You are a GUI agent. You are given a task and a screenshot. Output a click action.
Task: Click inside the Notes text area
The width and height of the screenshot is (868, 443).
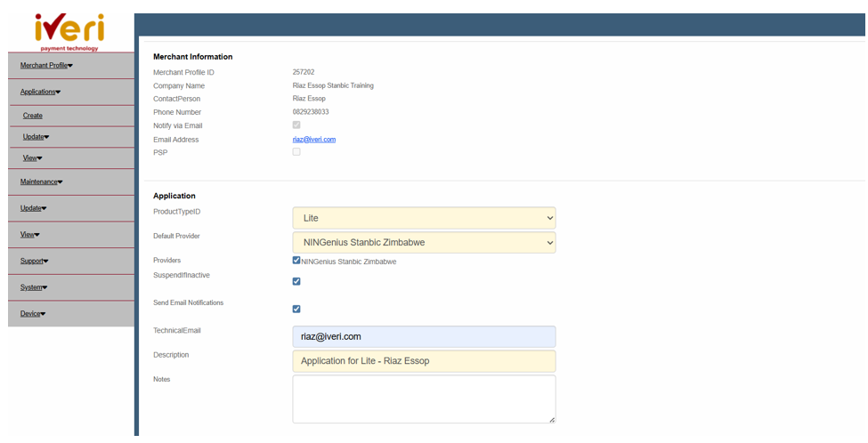tap(424, 399)
